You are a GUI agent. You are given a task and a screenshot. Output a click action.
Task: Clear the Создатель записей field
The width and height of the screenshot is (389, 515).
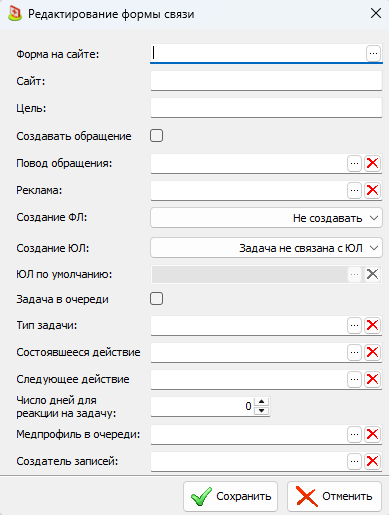(x=372, y=461)
